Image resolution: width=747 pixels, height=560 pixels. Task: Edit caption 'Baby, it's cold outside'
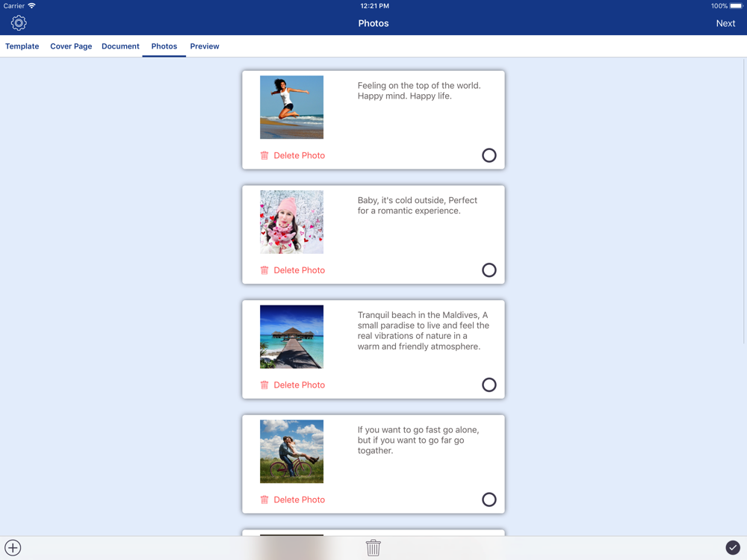[x=418, y=205]
